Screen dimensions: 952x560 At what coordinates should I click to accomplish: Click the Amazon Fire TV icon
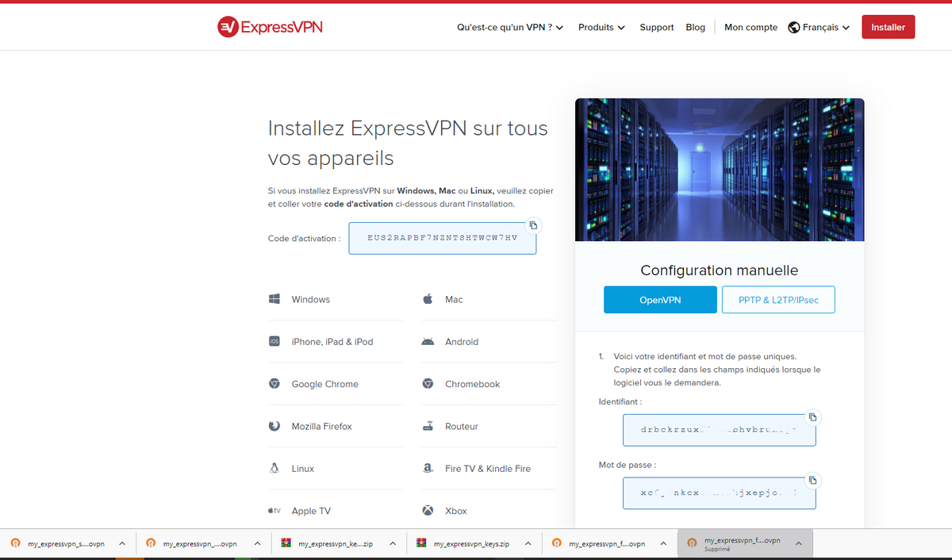pos(428,468)
